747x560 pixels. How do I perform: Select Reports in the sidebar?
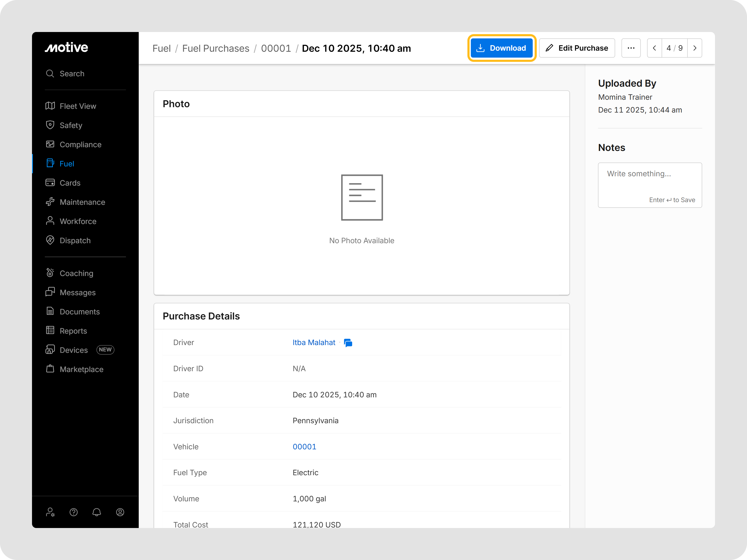tap(73, 331)
